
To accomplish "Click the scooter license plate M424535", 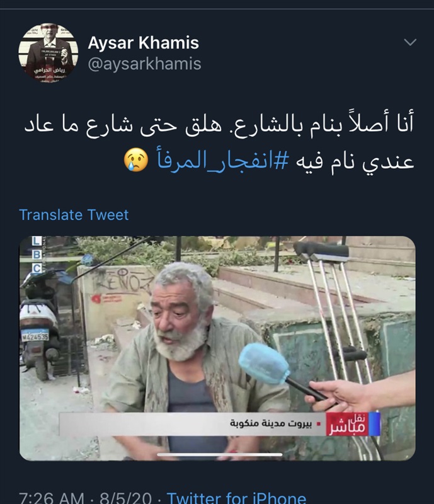I will pyautogui.click(x=35, y=336).
